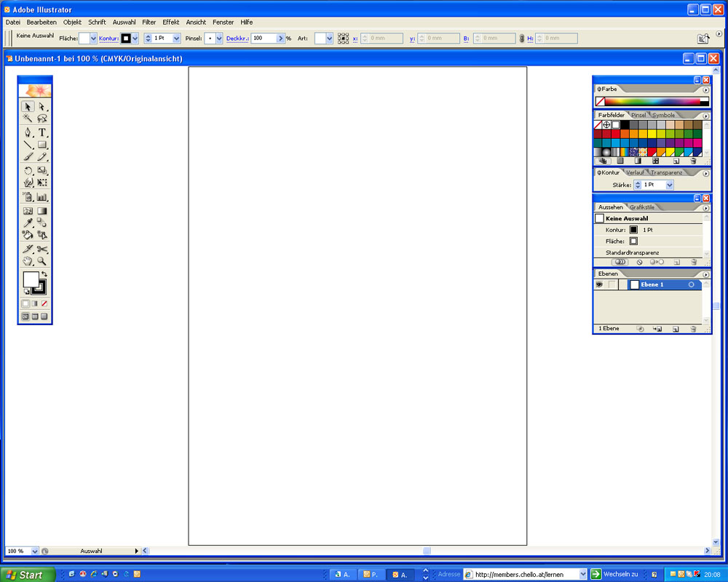Toggle lock box for Ebene 1

pyautogui.click(x=612, y=284)
